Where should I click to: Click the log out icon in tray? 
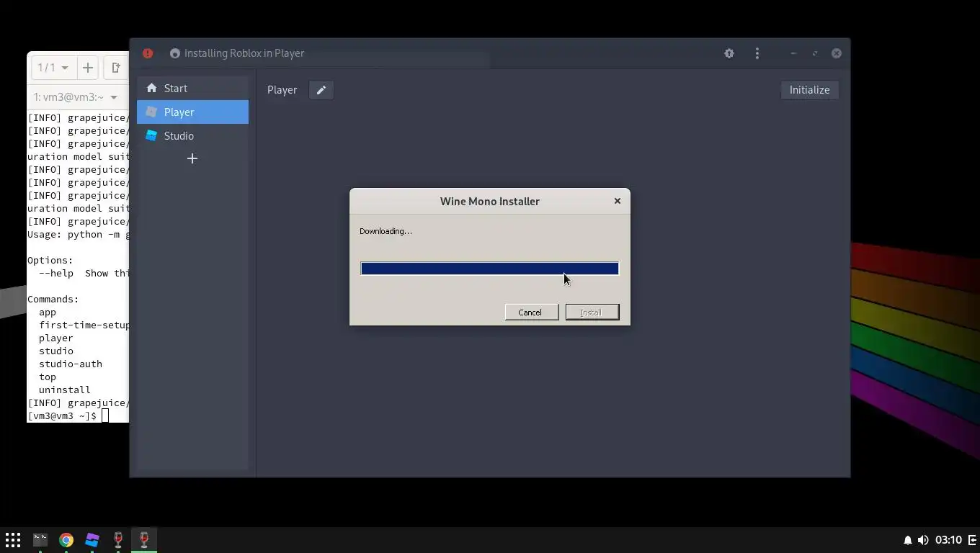click(x=972, y=540)
